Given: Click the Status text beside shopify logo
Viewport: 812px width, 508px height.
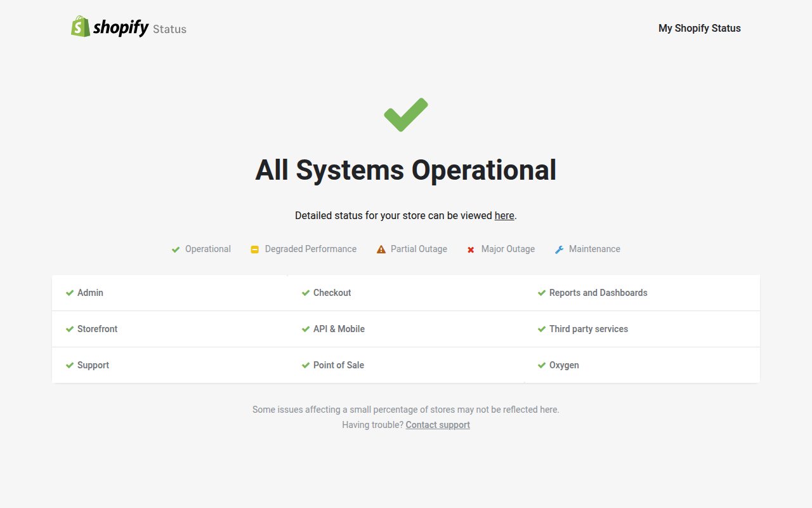Looking at the screenshot, I should tap(169, 29).
